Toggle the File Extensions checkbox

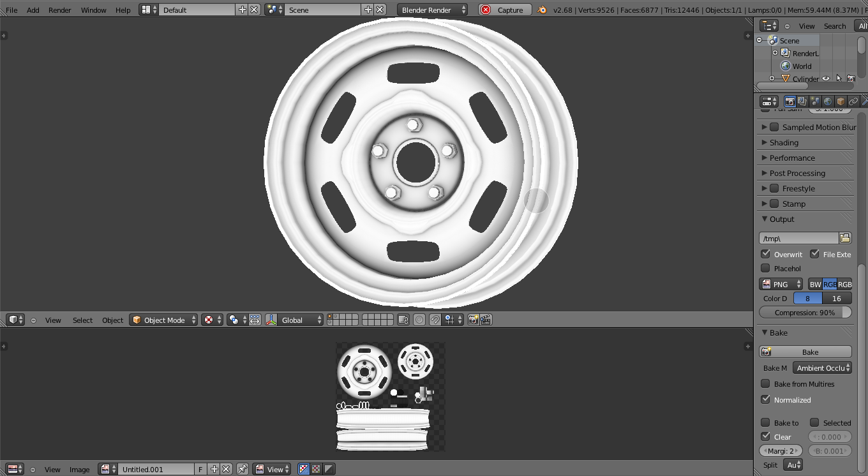point(814,254)
